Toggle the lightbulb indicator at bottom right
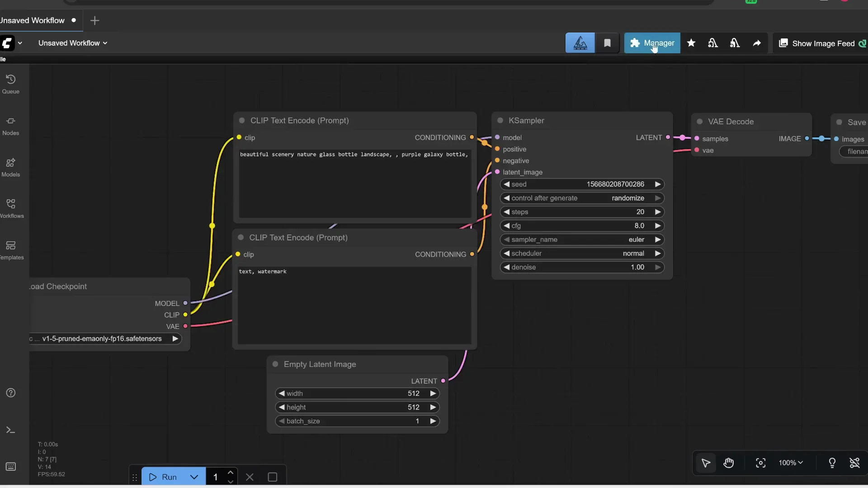The width and height of the screenshot is (868, 488). tap(833, 463)
